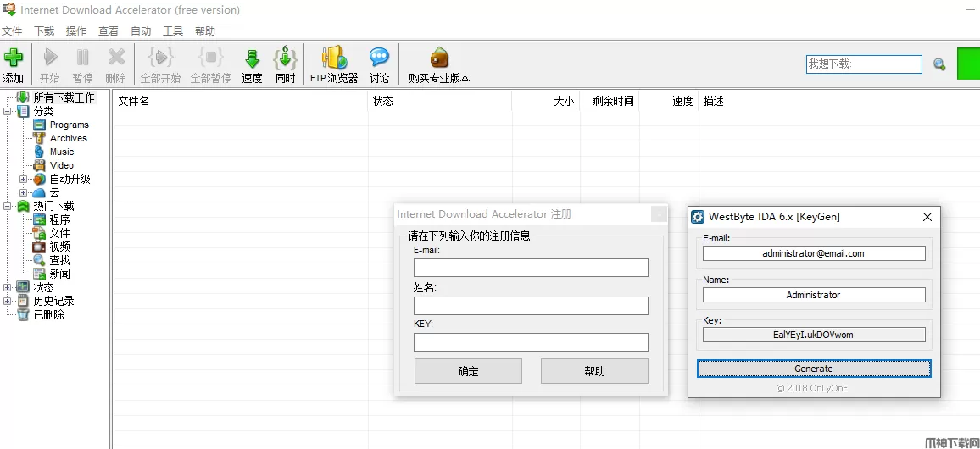Click OK (确定) in registration dialog
This screenshot has width=980, height=449.
pos(468,371)
